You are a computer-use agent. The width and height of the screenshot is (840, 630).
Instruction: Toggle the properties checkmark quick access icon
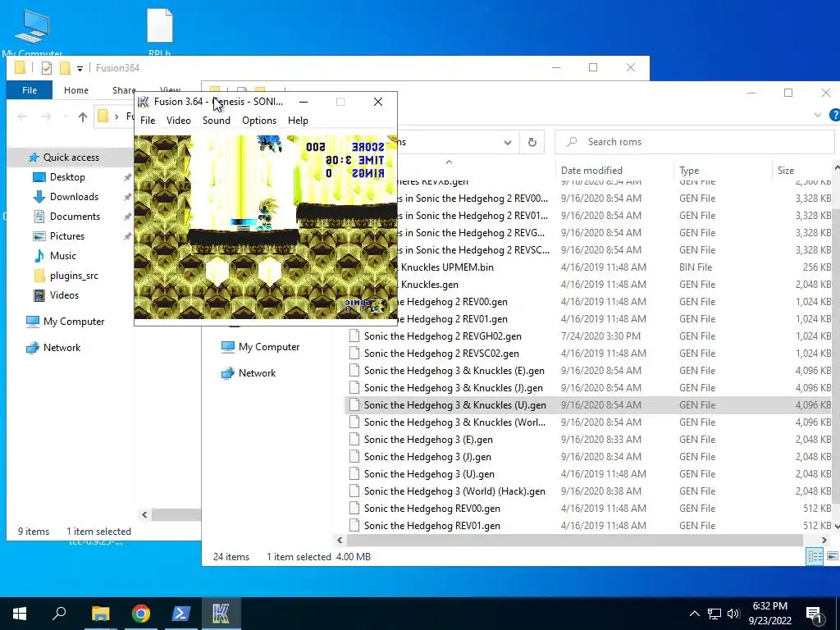tap(47, 68)
